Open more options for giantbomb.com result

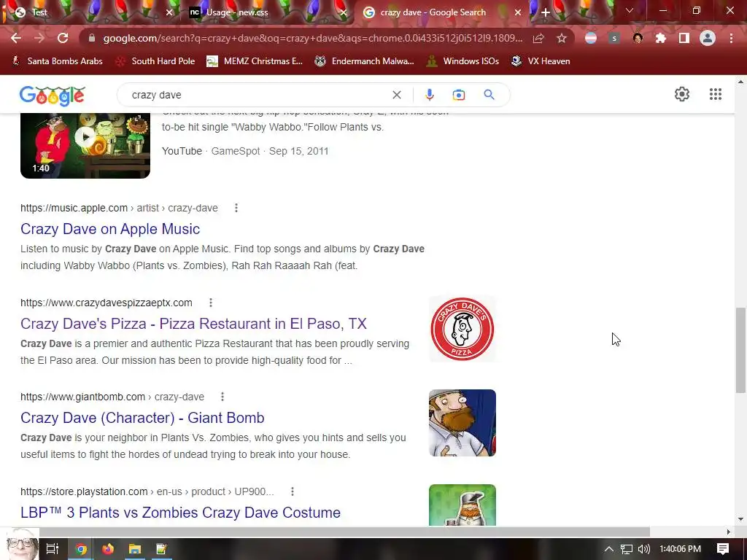pos(222,397)
